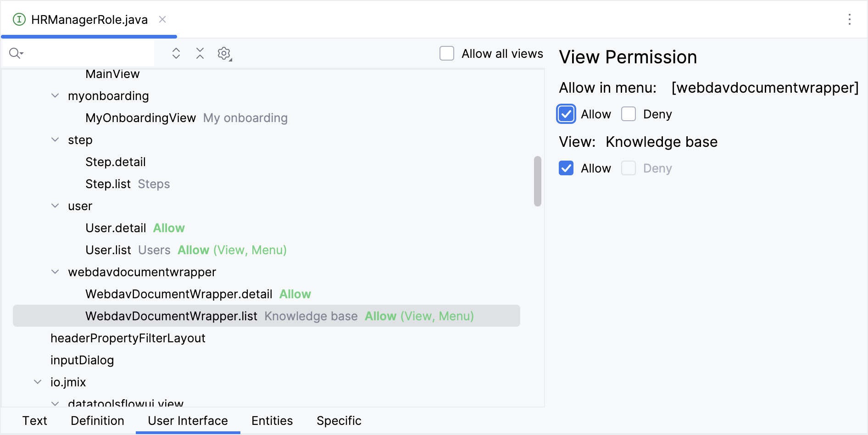This screenshot has height=435, width=868.
Task: Collapse all tree nodes icon
Action: pyautogui.click(x=200, y=53)
